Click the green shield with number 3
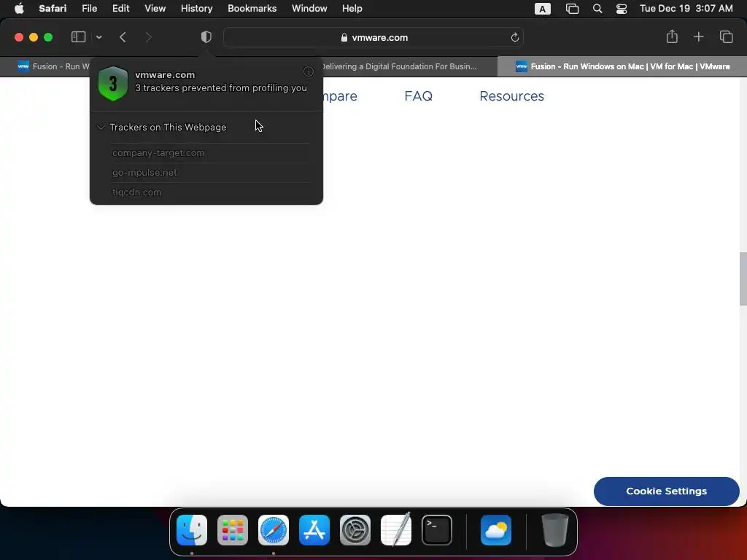747x560 pixels. point(113,84)
